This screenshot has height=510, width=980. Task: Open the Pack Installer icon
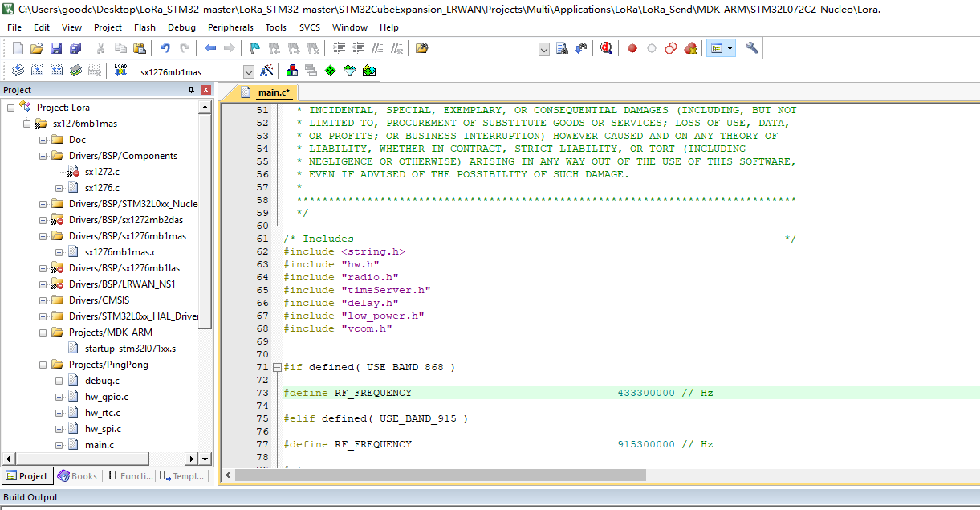(x=369, y=71)
